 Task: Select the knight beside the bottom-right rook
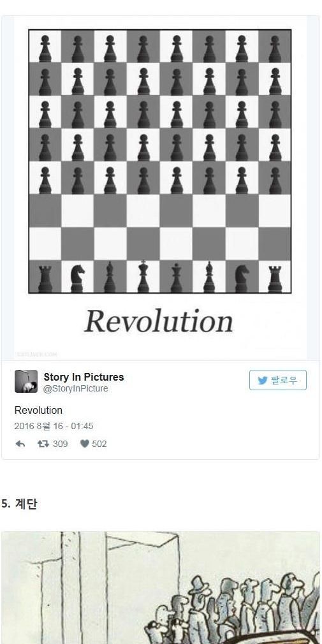(242, 278)
